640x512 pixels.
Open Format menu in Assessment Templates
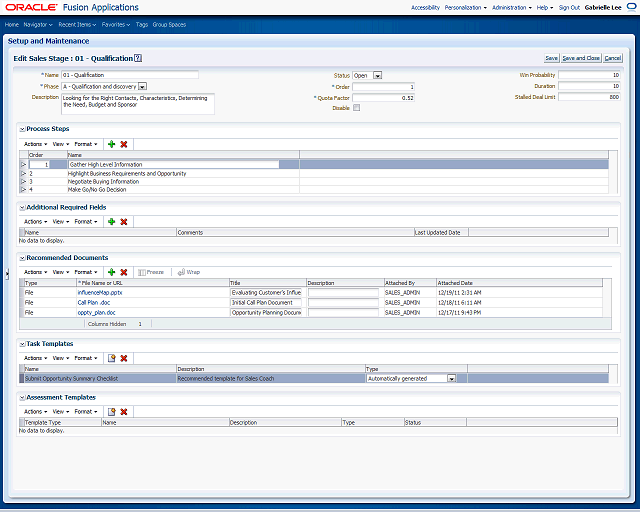coord(86,412)
